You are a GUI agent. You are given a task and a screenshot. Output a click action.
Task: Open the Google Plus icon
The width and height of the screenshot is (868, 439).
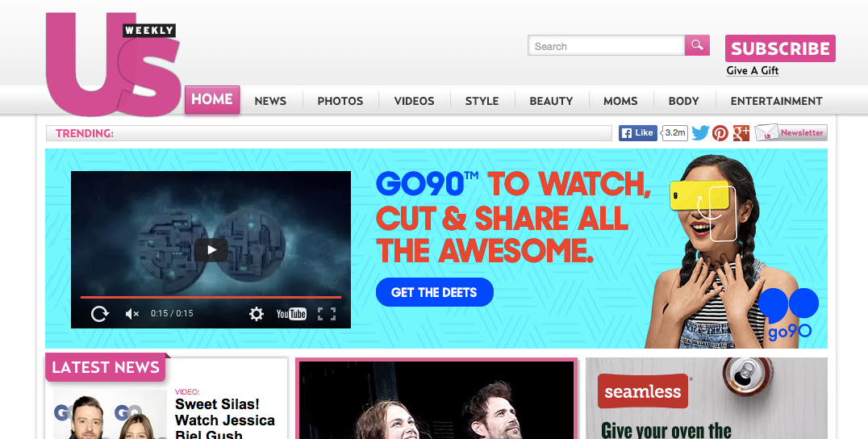[741, 133]
